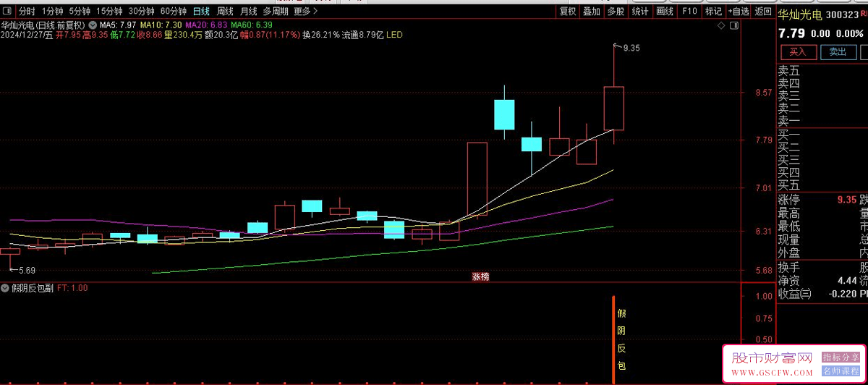Select the 1分钟 period tab
Screen dimensions: 868x385
click(52, 11)
